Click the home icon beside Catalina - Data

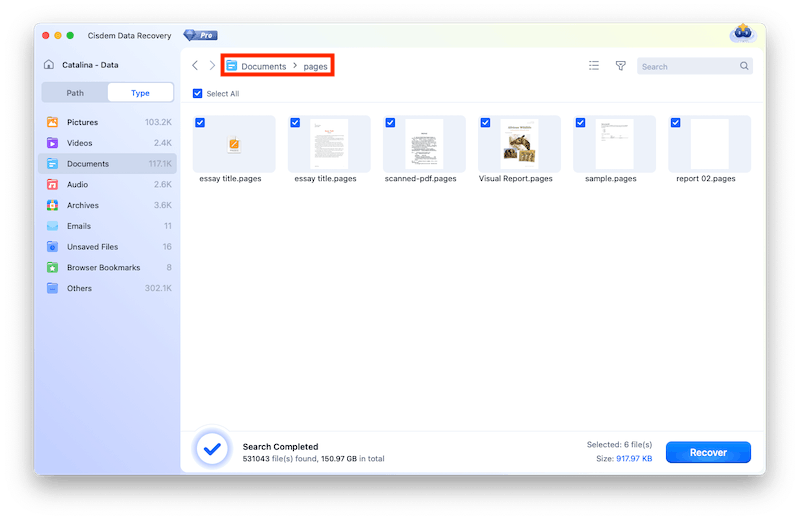pyautogui.click(x=49, y=64)
